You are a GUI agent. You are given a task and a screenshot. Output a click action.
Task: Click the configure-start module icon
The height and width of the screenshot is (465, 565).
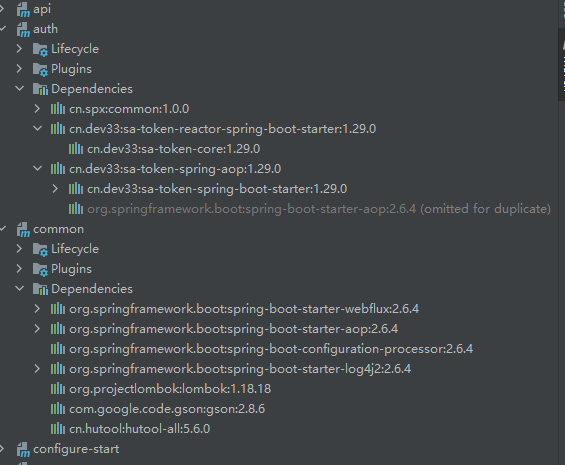click(23, 450)
